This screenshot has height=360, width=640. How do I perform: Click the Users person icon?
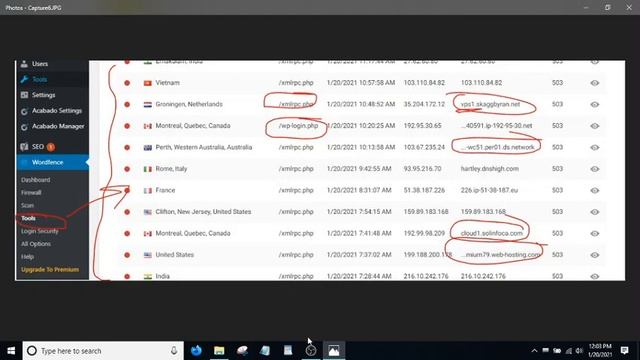point(24,64)
